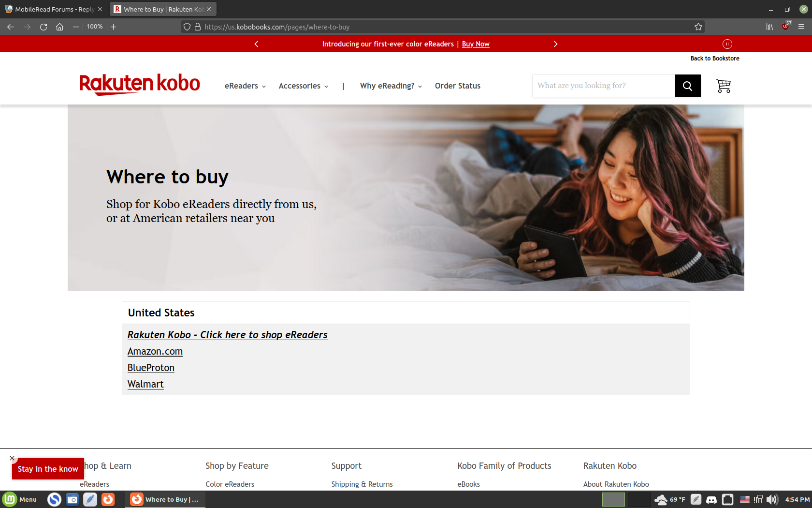Close the 'Stay in the know' popup
812x508 pixels.
point(12,458)
